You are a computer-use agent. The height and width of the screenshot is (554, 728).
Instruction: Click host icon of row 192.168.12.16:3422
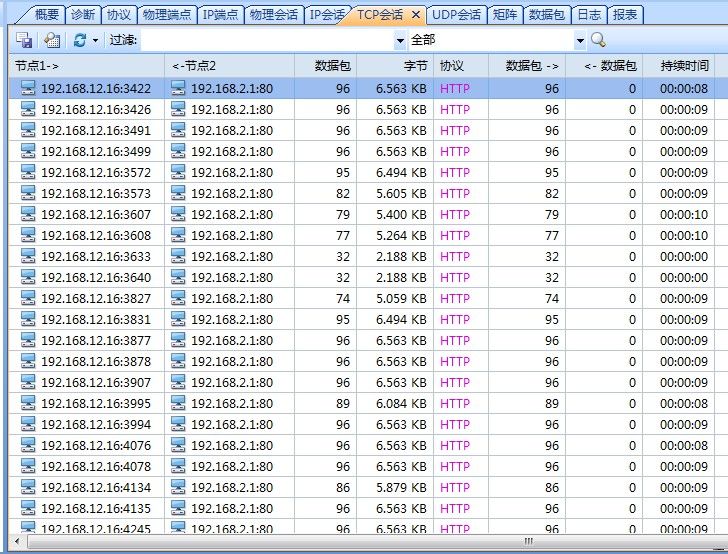pos(28,88)
